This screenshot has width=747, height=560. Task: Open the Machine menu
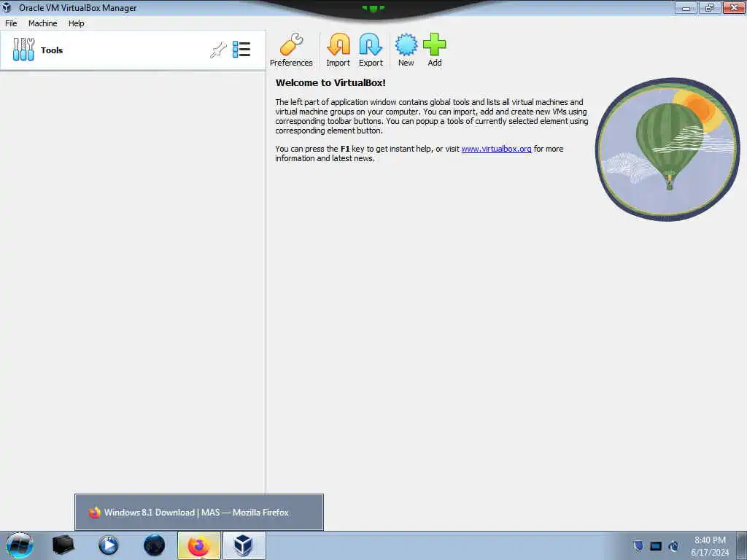(43, 23)
